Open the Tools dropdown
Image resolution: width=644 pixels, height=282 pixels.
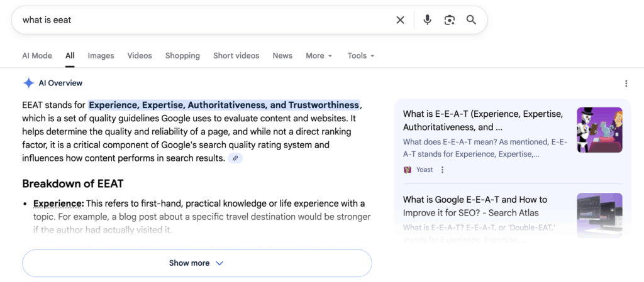coord(361,56)
